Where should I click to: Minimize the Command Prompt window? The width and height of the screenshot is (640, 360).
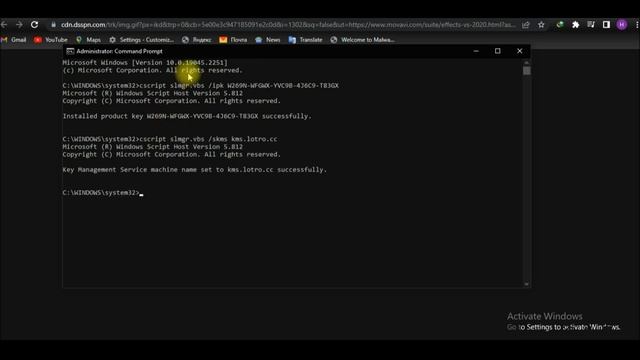(x=476, y=51)
